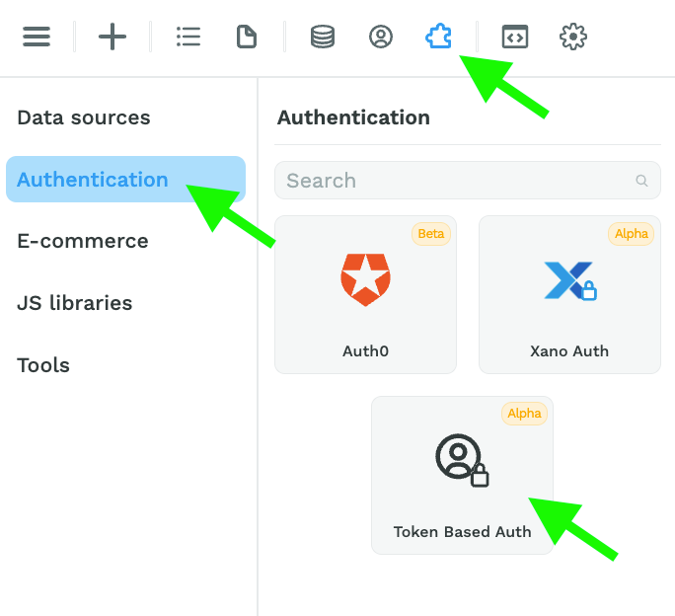Choose the Auth0 plugin card
This screenshot has width=675, height=616.
[365, 294]
